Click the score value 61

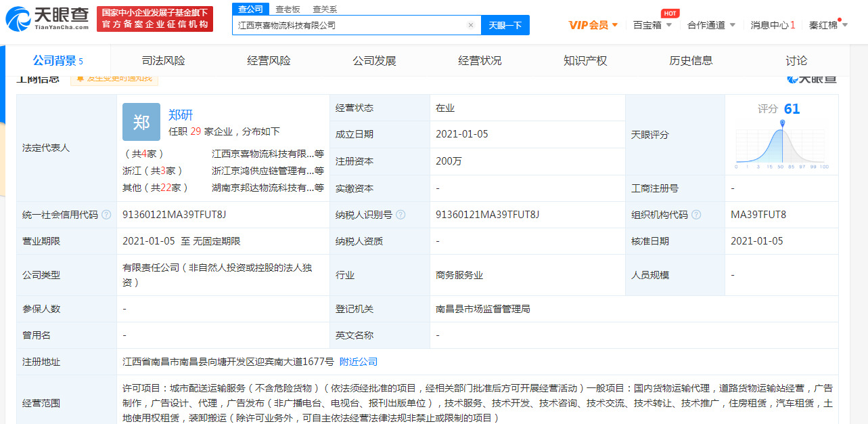click(x=792, y=109)
